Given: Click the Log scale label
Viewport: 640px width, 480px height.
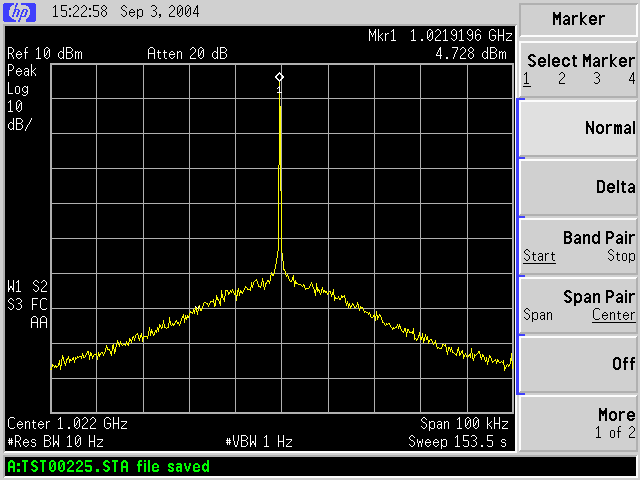Looking at the screenshot, I should click(18, 89).
